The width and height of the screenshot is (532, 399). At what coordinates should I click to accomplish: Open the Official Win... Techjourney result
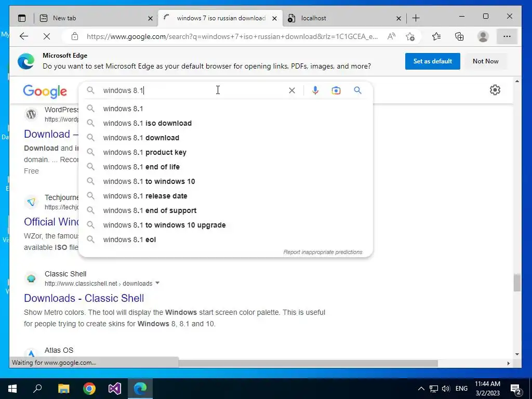[51, 221]
